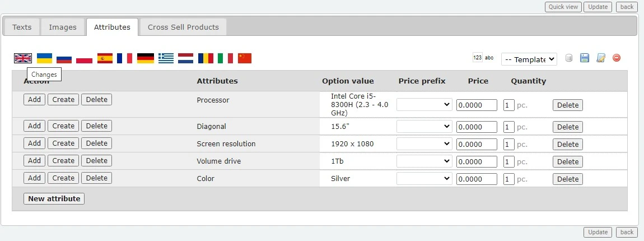The width and height of the screenshot is (644, 241).
Task: Select the German flag language
Action: (x=145, y=58)
